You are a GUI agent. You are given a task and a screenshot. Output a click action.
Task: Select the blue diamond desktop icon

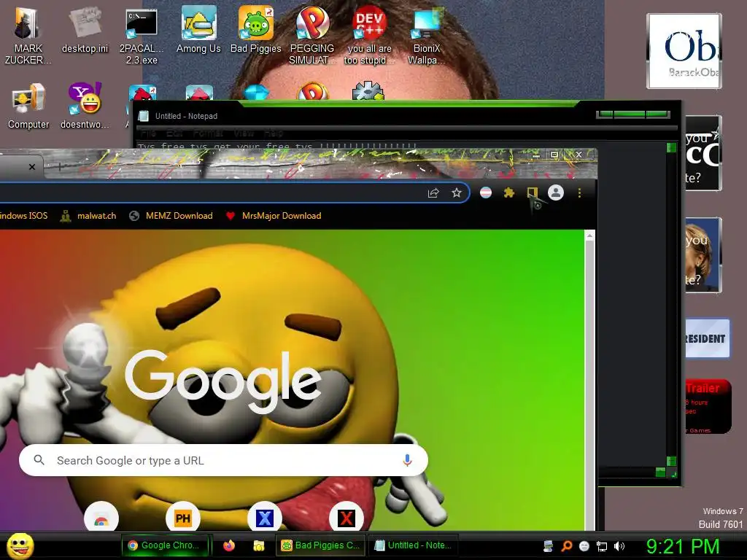pyautogui.click(x=256, y=92)
